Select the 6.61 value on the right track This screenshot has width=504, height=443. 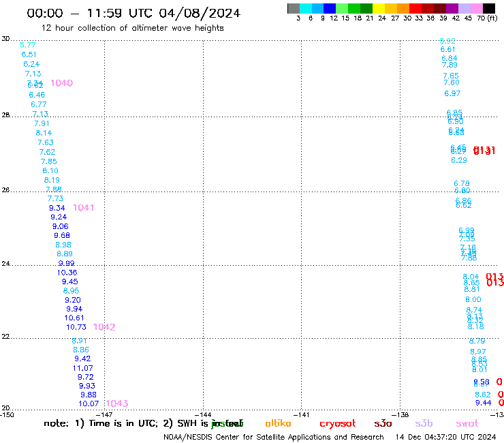[447, 49]
